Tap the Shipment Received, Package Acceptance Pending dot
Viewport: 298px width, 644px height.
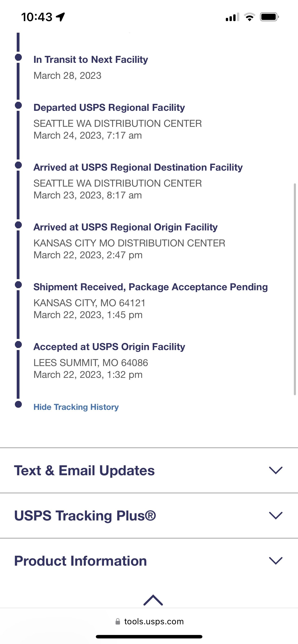pyautogui.click(x=18, y=285)
